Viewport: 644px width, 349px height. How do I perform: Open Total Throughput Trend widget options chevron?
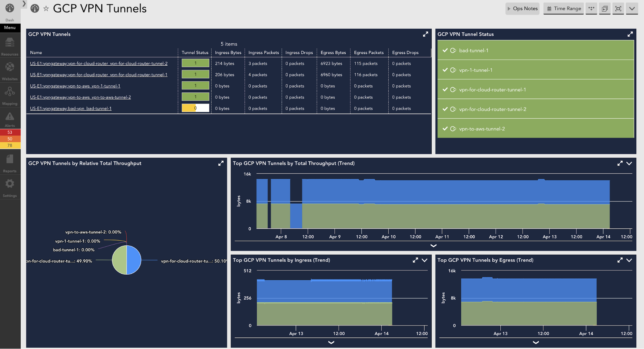pos(629,163)
